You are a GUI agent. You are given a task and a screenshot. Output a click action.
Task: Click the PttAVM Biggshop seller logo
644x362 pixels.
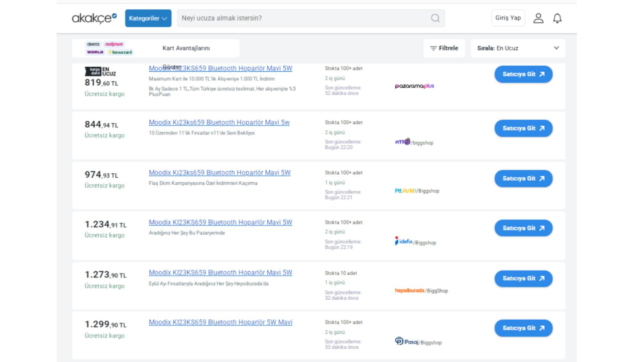tap(417, 191)
